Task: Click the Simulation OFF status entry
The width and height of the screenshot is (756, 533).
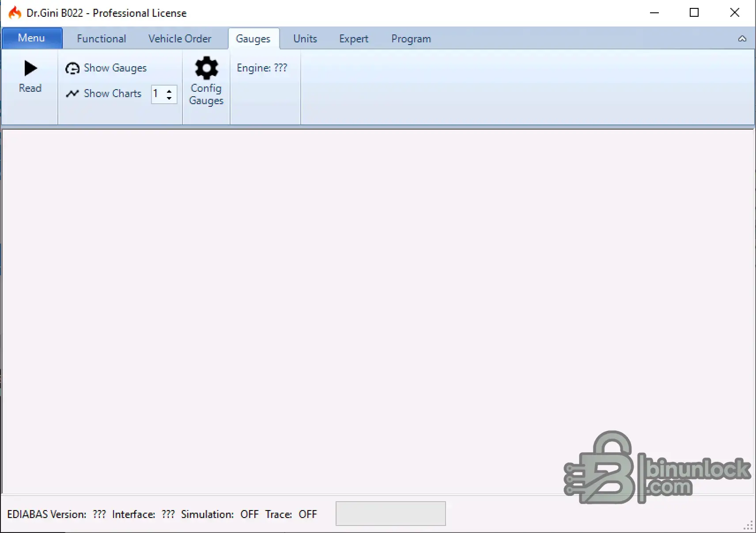Action: 220,514
